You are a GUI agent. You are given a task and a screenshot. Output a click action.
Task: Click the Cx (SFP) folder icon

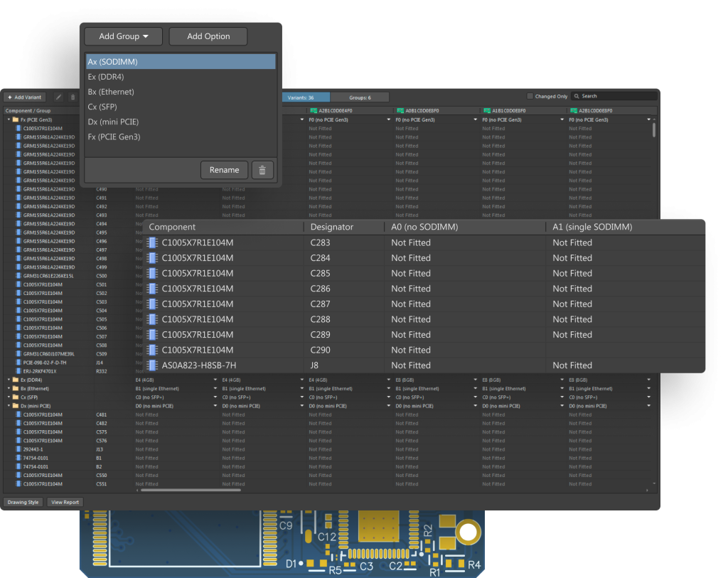[x=16, y=397]
